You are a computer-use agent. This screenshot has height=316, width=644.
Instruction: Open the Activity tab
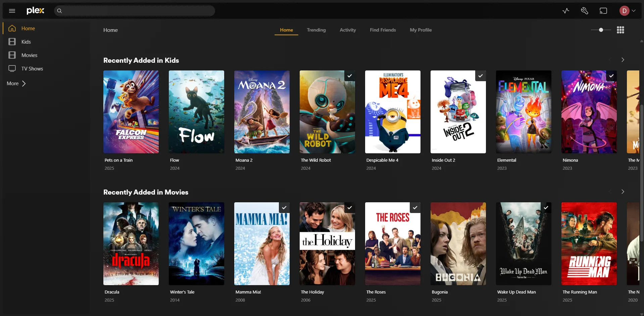(x=348, y=30)
